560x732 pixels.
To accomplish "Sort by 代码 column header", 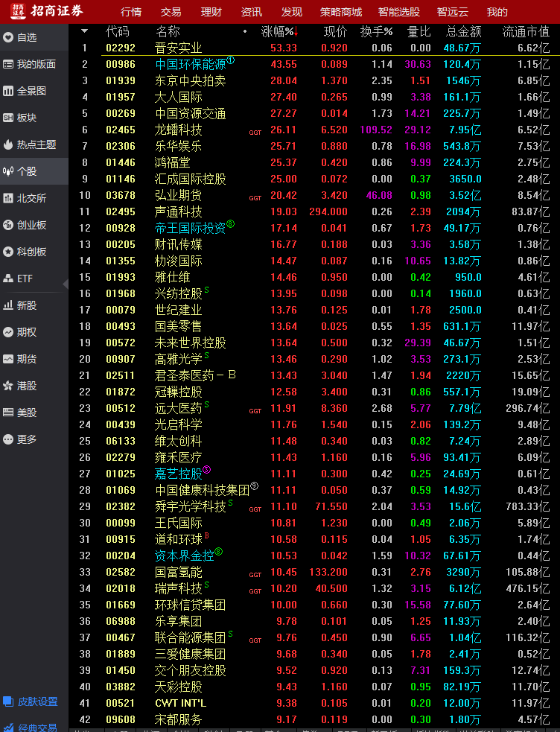I will pos(118,32).
